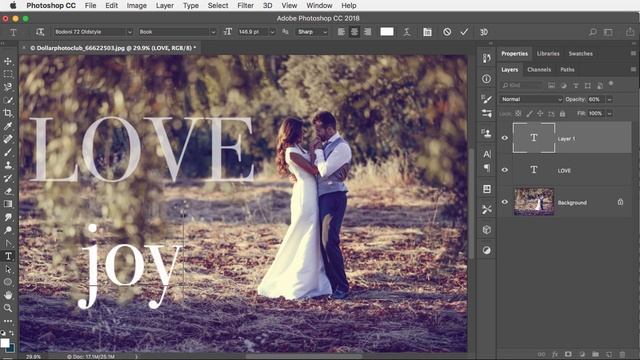Viewport: 640px width, 360px height.
Task: Select the Zoom tool in toolbox
Action: click(8, 308)
